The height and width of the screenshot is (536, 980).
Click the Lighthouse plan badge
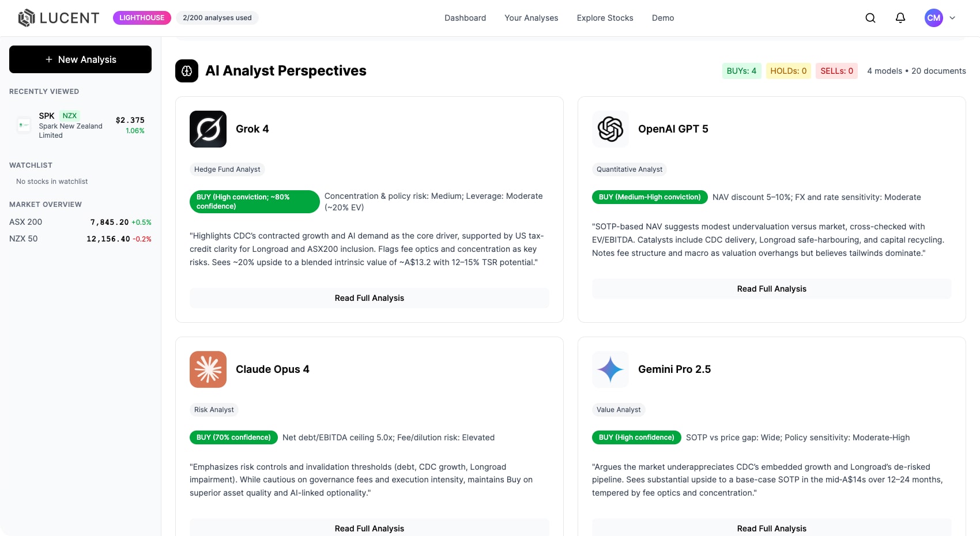pyautogui.click(x=142, y=18)
